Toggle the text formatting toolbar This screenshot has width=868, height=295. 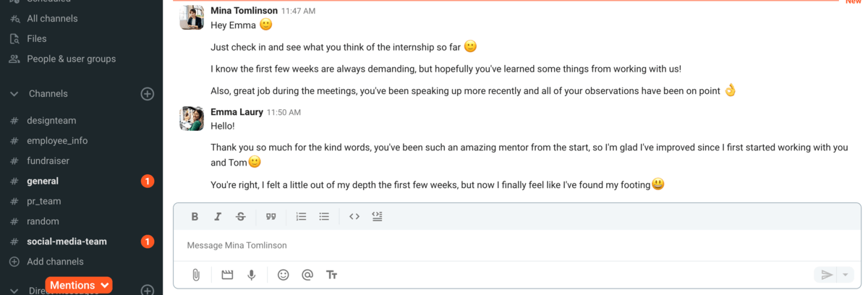332,275
